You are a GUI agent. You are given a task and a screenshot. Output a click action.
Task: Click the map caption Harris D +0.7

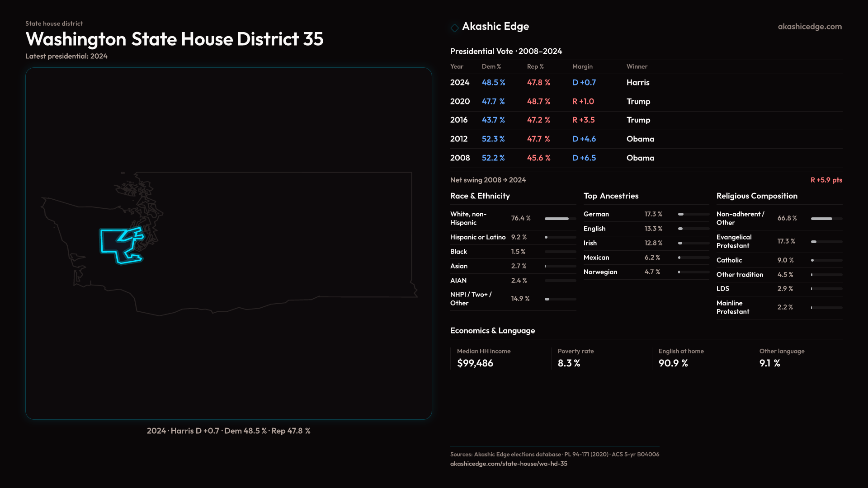click(x=195, y=431)
